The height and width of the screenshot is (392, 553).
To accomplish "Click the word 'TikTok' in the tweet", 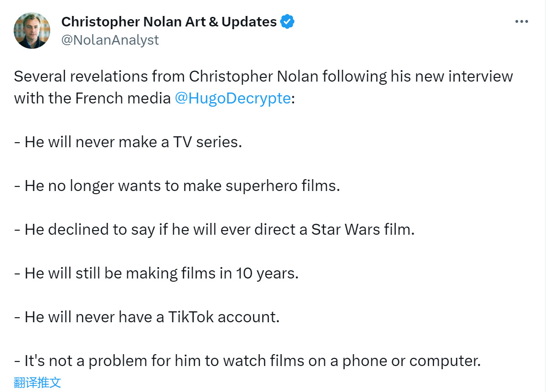I will point(191,317).
